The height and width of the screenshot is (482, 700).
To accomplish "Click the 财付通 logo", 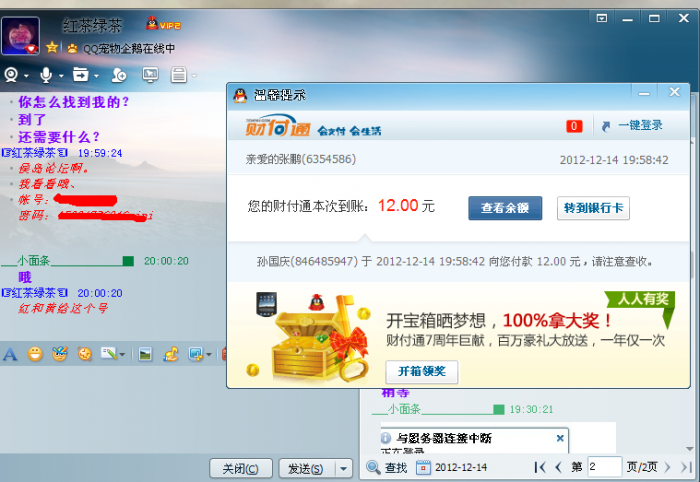I will (x=278, y=126).
